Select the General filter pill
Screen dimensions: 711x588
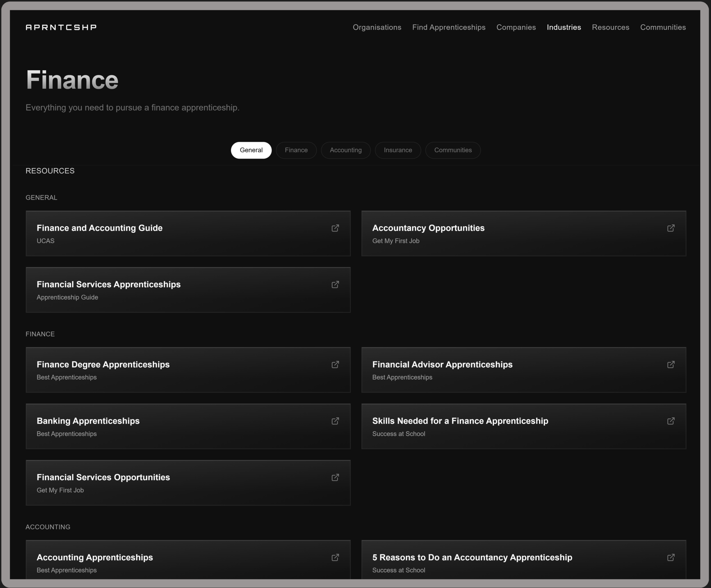251,150
